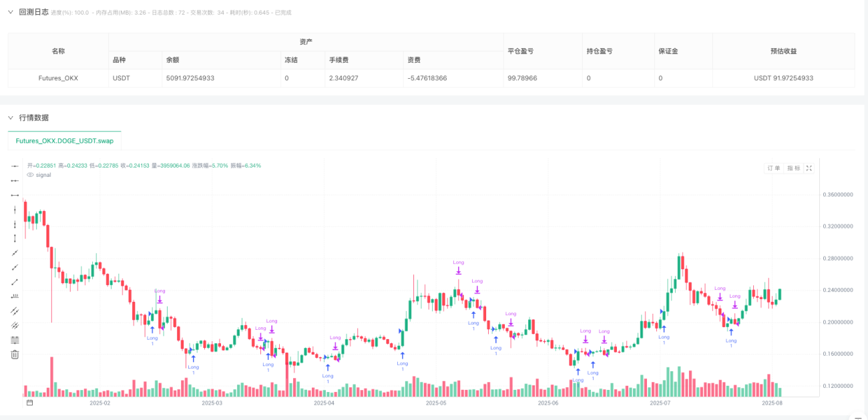Open the Futures_OKX.DOGE_USDT.swap tab
The width and height of the screenshot is (868, 420).
tap(65, 141)
